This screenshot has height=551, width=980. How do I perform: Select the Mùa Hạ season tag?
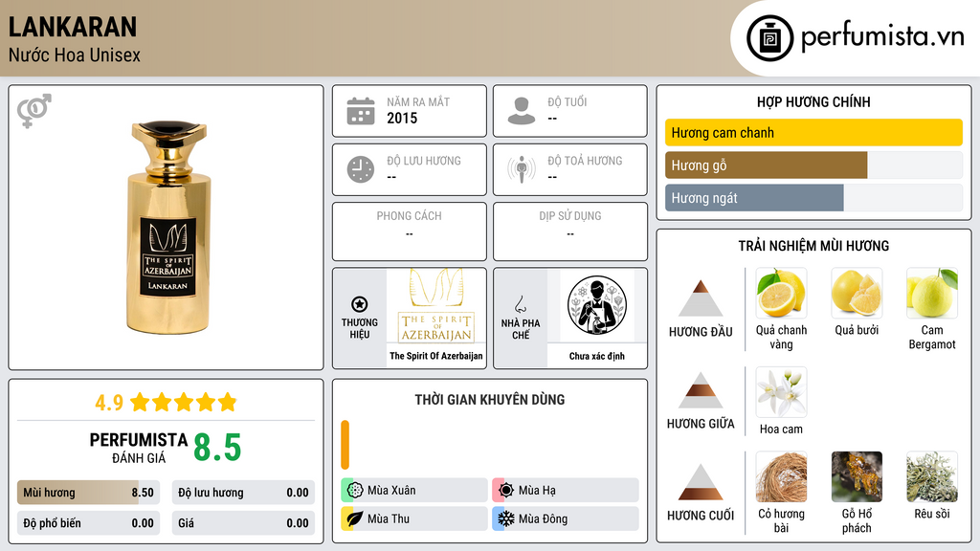[x=566, y=491]
